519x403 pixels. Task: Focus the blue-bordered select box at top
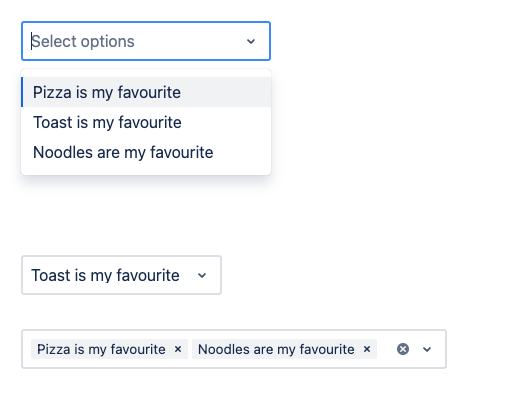coord(146,41)
